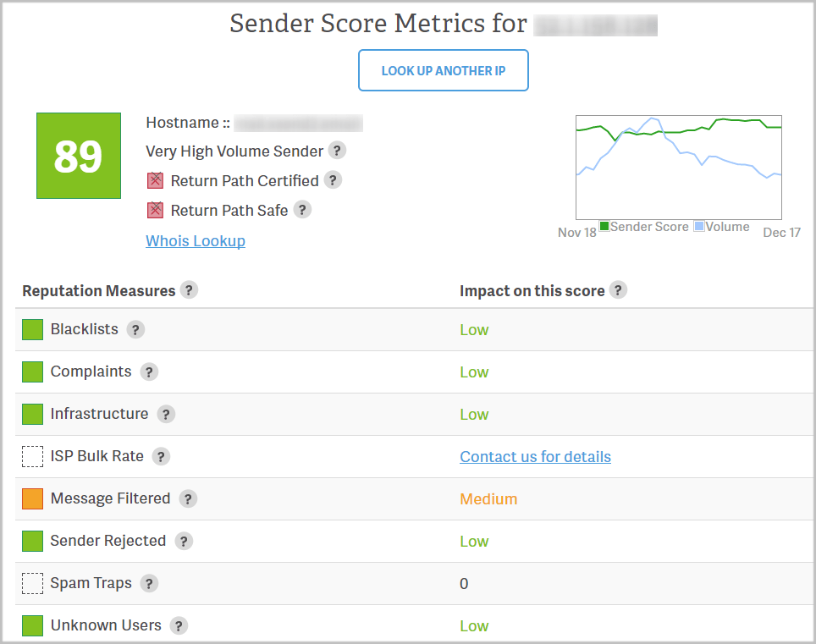816x644 pixels.
Task: Open help for Sender Rejected
Action: [184, 541]
